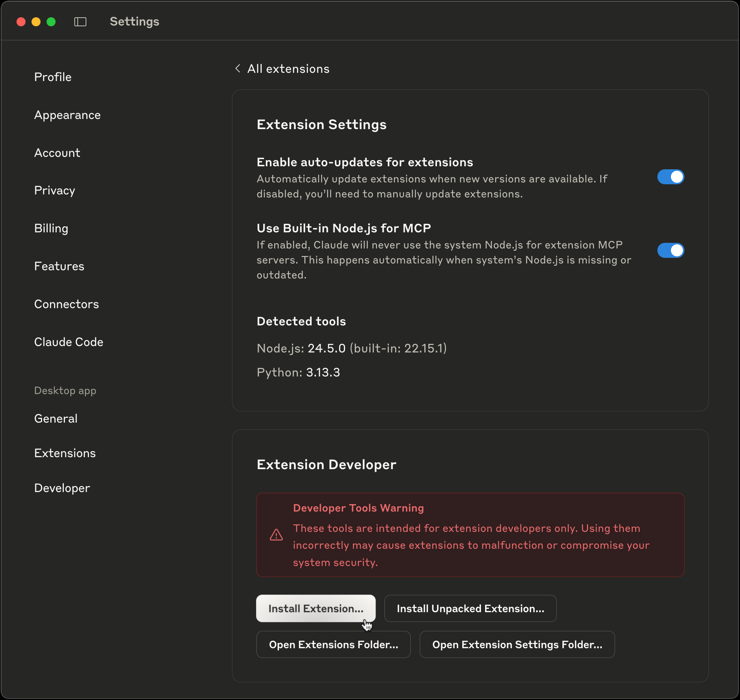740x700 pixels.
Task: Select the Account settings section
Action: coord(57,152)
